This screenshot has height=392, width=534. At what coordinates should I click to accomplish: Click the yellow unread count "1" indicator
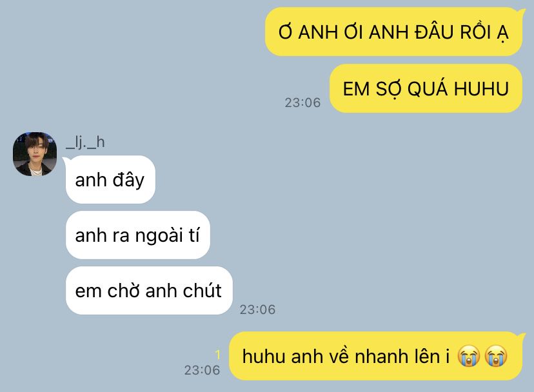pyautogui.click(x=217, y=355)
